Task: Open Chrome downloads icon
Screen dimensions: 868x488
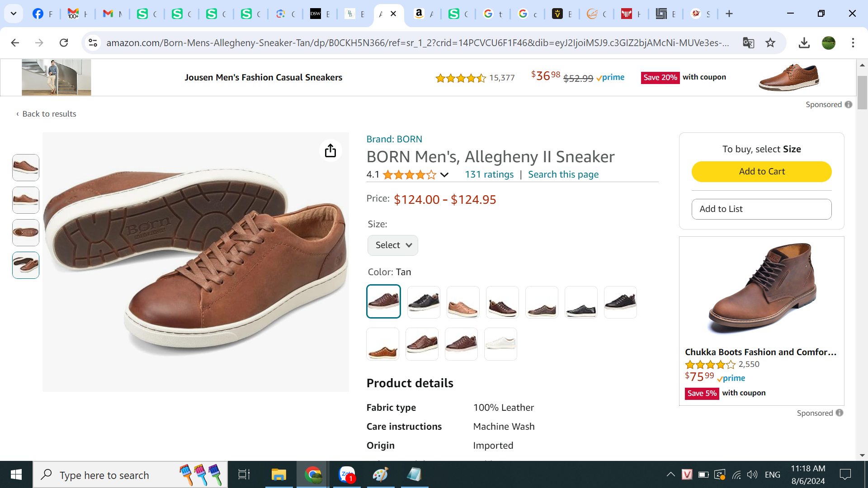Action: point(804,43)
